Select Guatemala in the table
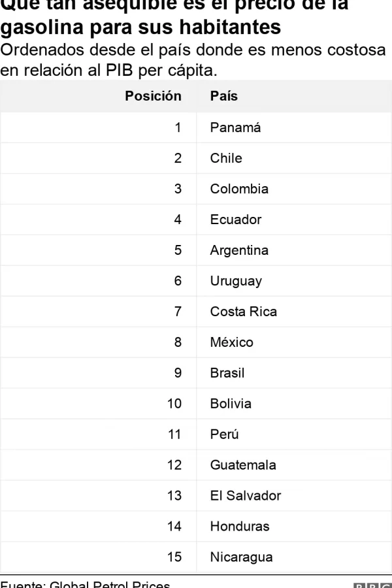392x588 pixels. click(x=243, y=465)
